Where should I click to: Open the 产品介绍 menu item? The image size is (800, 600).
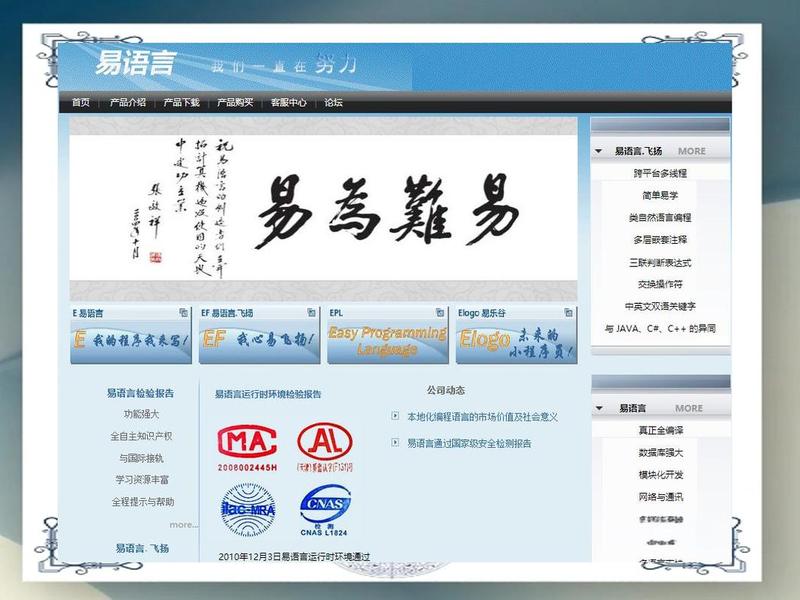(128, 103)
